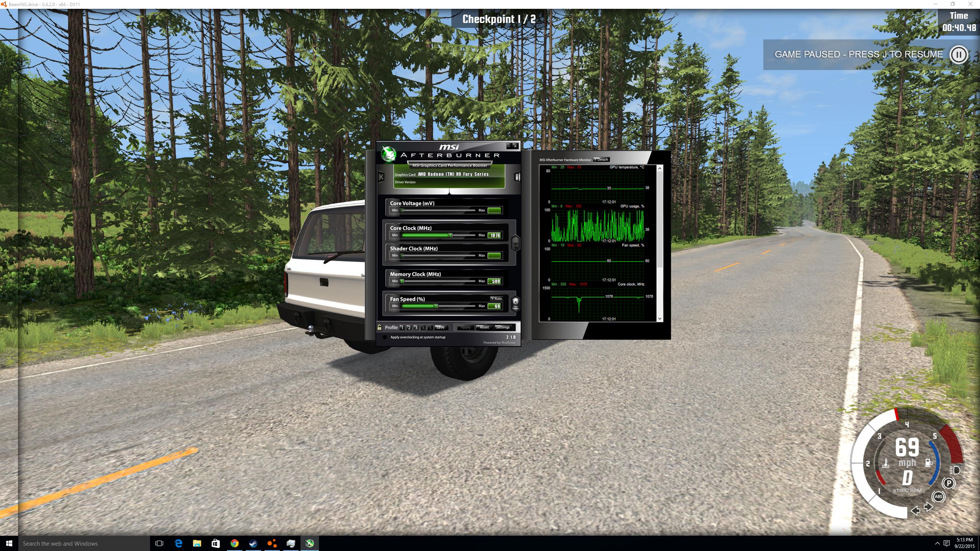Click the headlights indicator on the gauge
980x551 pixels.
tap(954, 470)
